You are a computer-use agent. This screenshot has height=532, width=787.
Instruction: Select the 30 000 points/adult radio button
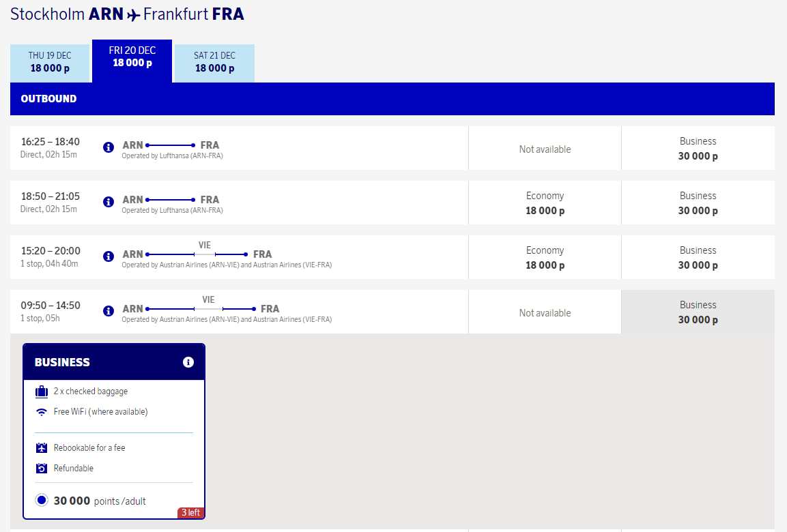[42, 501]
